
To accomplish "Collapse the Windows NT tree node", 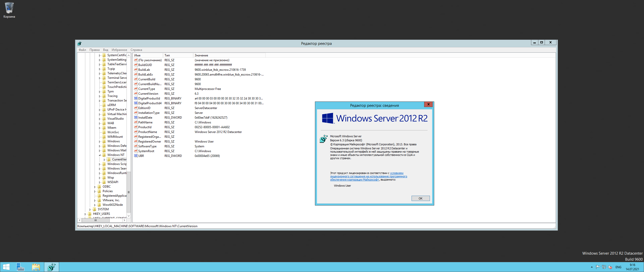I will (100, 155).
